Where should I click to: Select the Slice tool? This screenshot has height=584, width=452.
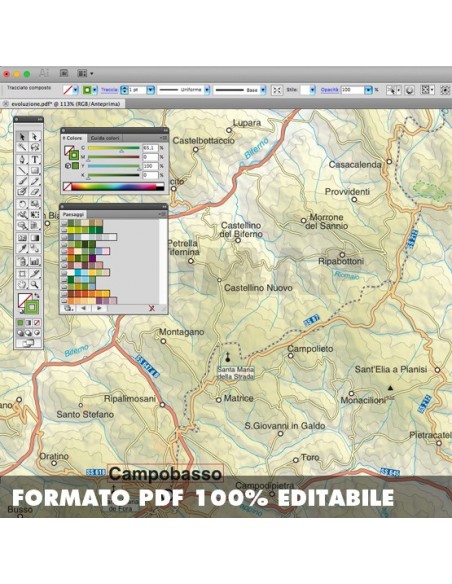(x=35, y=274)
